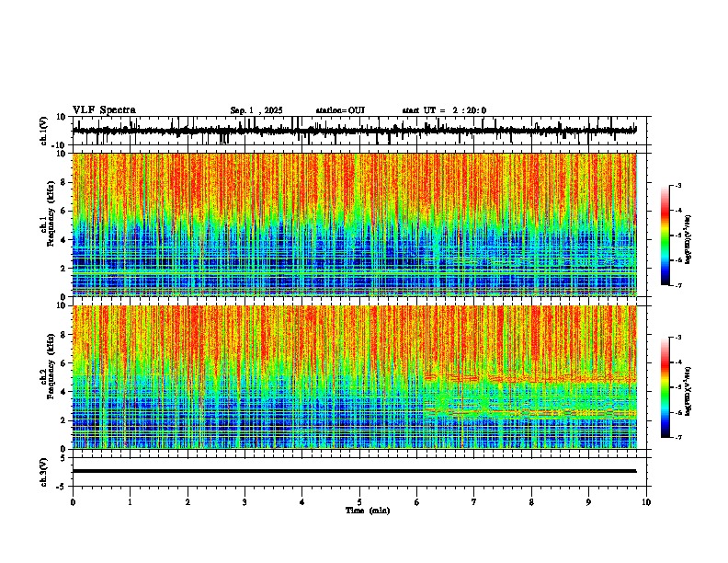Click tick label '2' on the time axis
This screenshot has height=563, width=728.
188,502
